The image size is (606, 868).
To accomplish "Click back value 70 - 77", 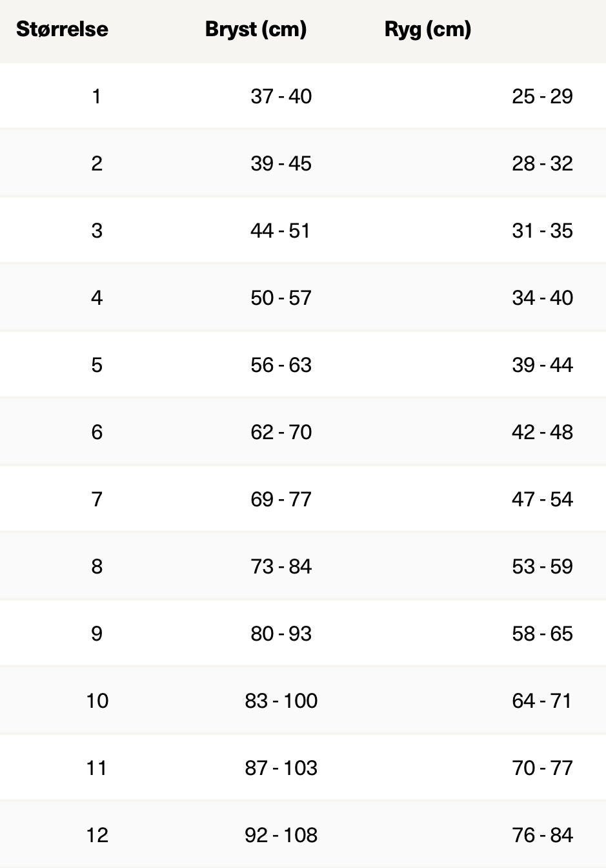I will 542,768.
